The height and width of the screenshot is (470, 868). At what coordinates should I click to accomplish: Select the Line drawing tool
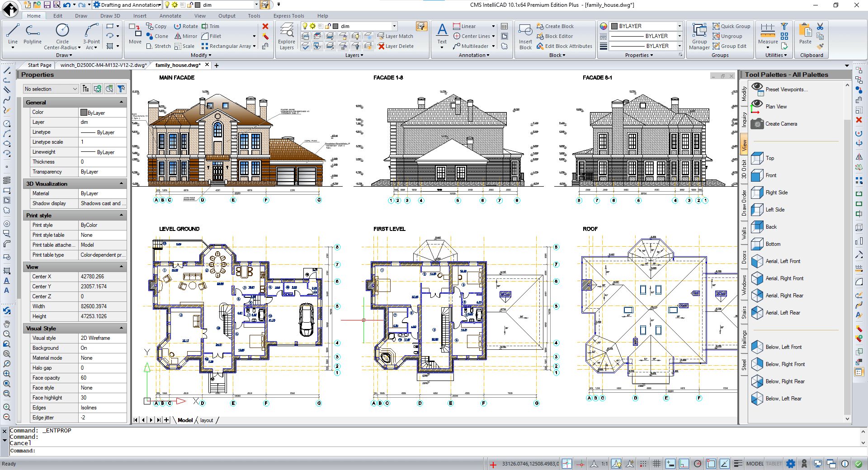13,35
